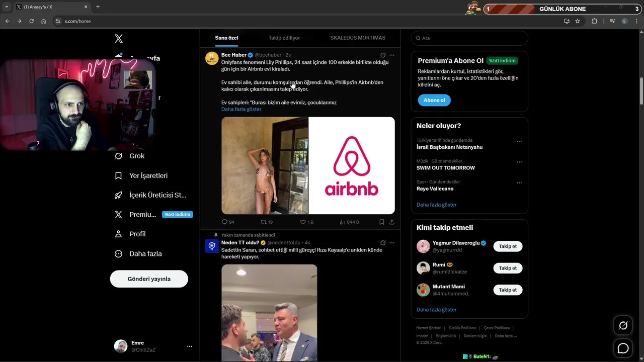The image size is (644, 362).
Task: Click Grok icon on Neden TT oldu post
Action: coord(383,242)
